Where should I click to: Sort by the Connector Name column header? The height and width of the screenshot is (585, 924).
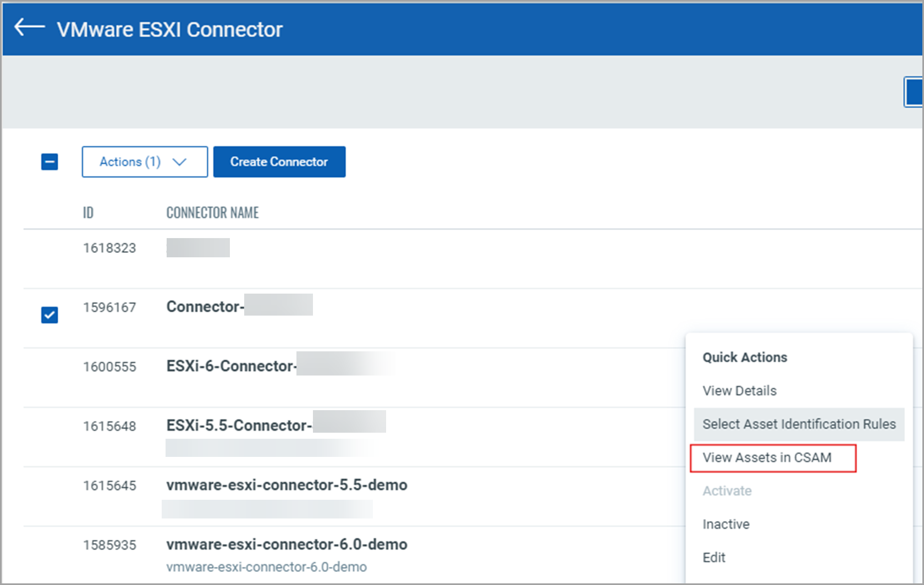tap(212, 213)
